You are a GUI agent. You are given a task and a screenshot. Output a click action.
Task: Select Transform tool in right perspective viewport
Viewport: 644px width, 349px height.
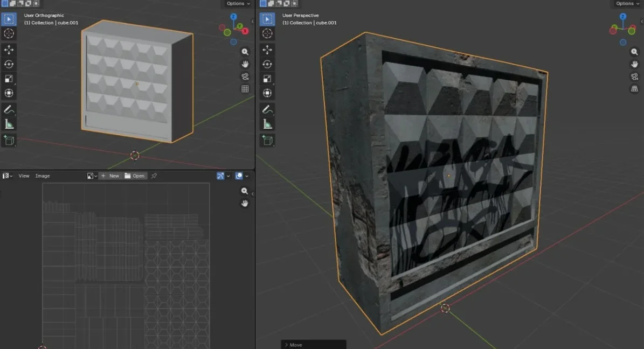[267, 93]
